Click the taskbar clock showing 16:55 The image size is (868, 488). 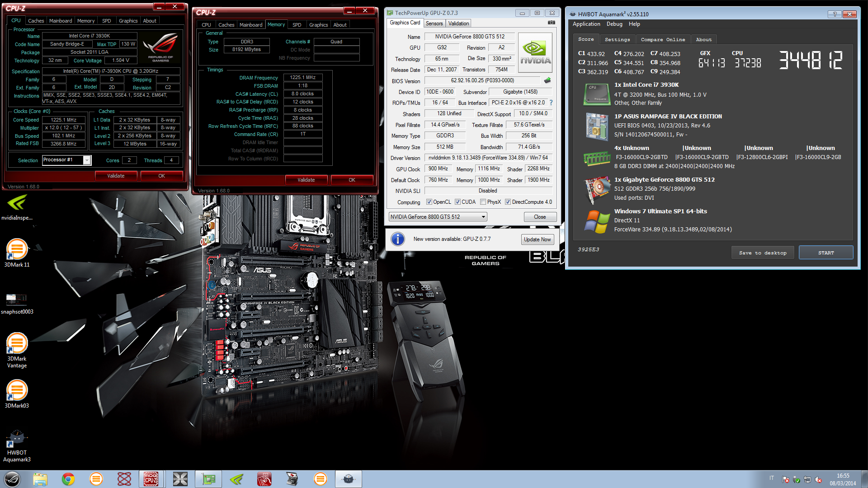tap(843, 479)
